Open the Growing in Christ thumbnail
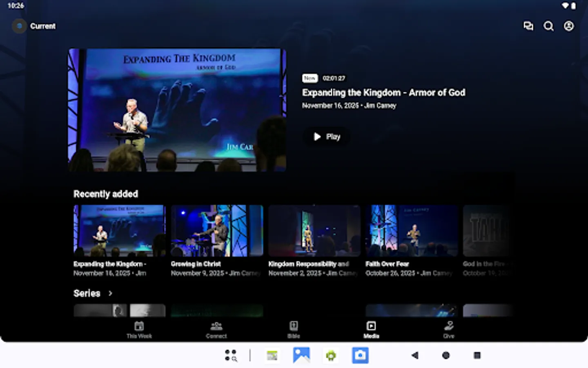The width and height of the screenshot is (588, 368). 217,231
